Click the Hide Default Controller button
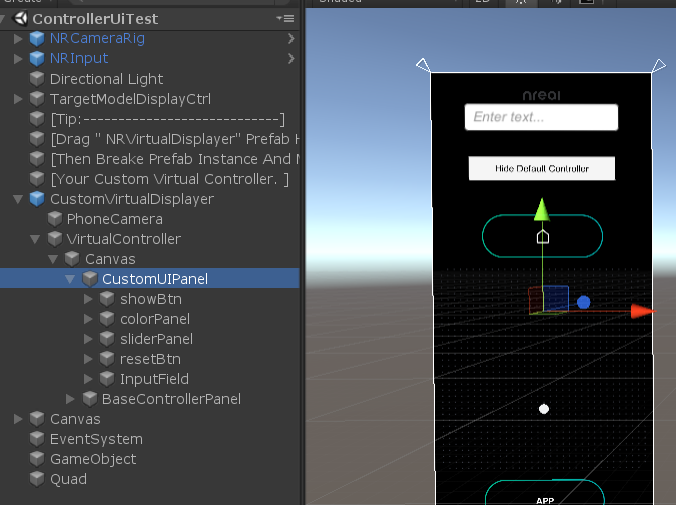The height and width of the screenshot is (505, 676). (542, 168)
